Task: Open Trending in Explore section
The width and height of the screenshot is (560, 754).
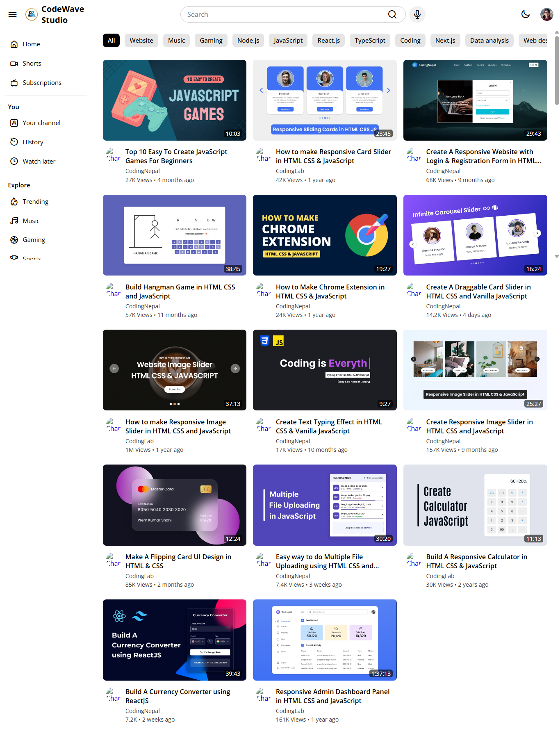Action: (35, 202)
